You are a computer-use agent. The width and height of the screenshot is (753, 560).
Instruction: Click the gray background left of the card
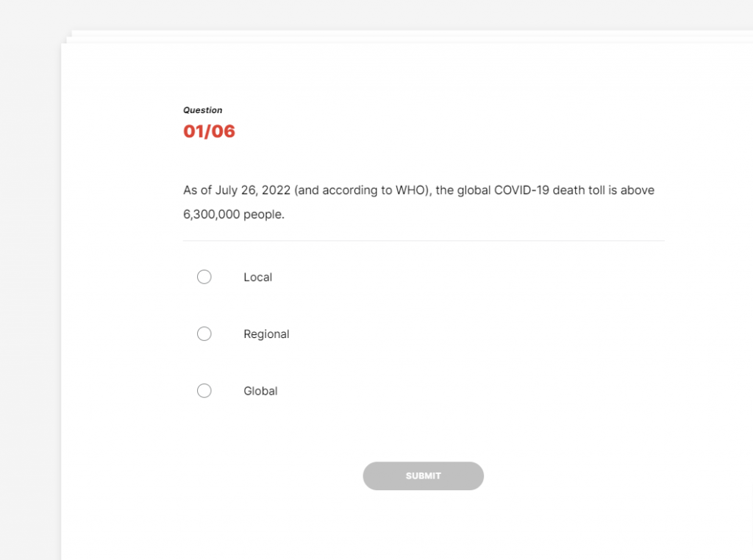click(x=29, y=294)
